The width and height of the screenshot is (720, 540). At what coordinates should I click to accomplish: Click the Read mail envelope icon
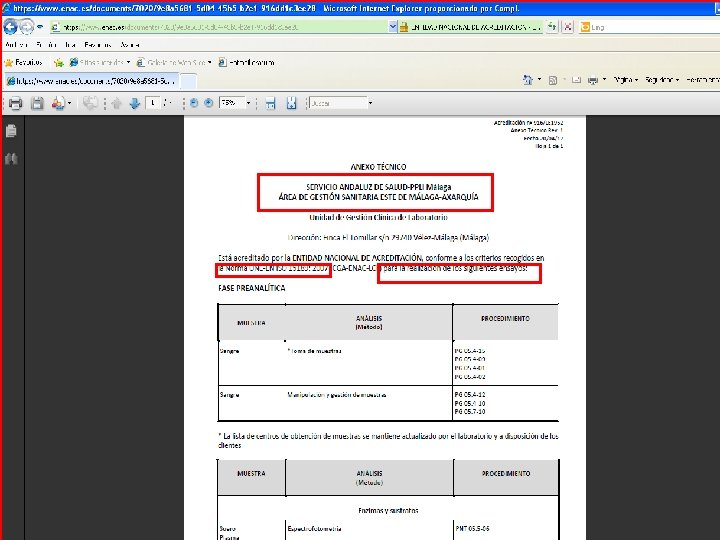point(576,80)
